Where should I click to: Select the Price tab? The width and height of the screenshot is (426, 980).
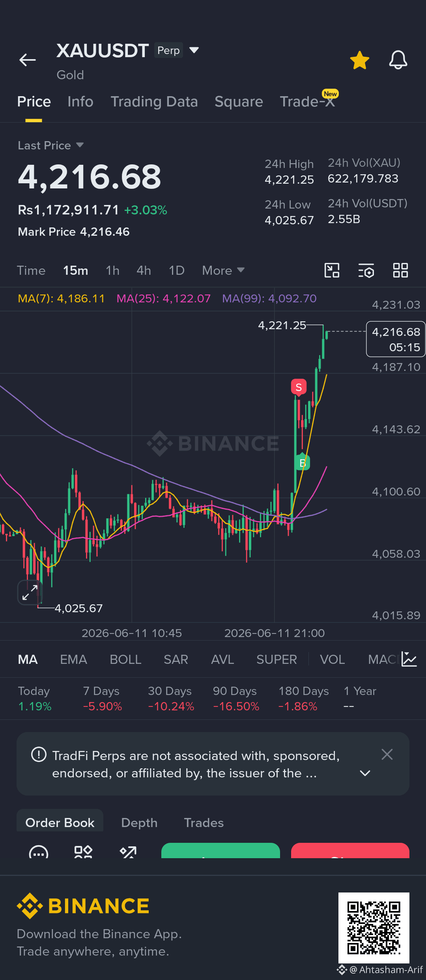[x=34, y=102]
